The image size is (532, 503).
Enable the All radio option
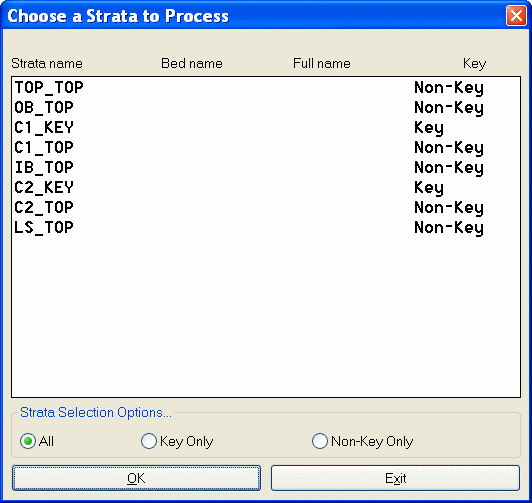[28, 441]
